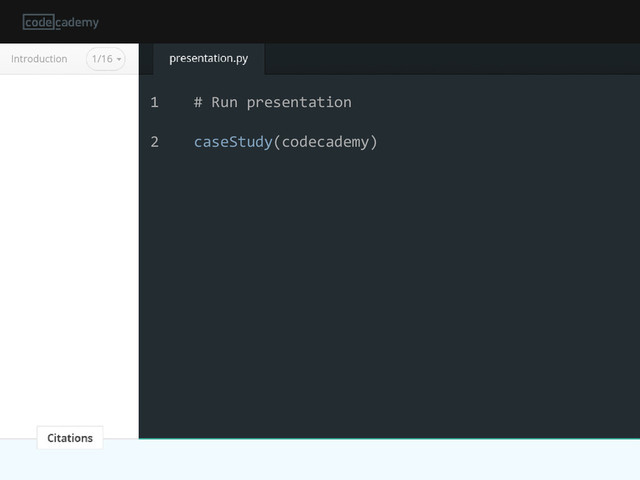Select the presentation.py tab
640x480 pixels.
(x=209, y=58)
